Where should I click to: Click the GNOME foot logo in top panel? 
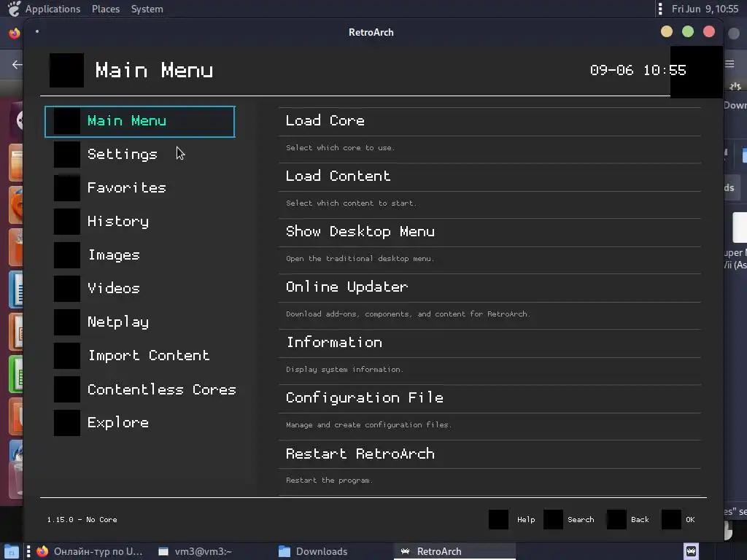point(15,9)
